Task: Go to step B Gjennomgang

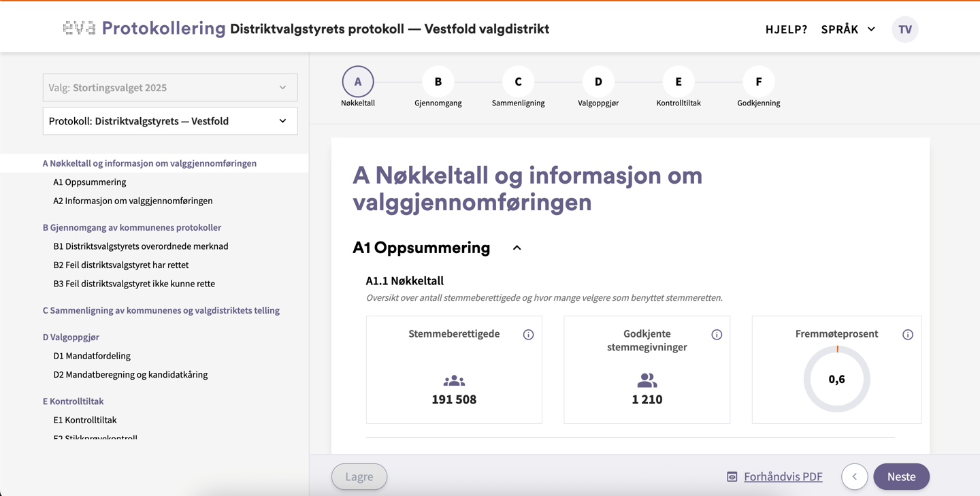Action: 438,82
